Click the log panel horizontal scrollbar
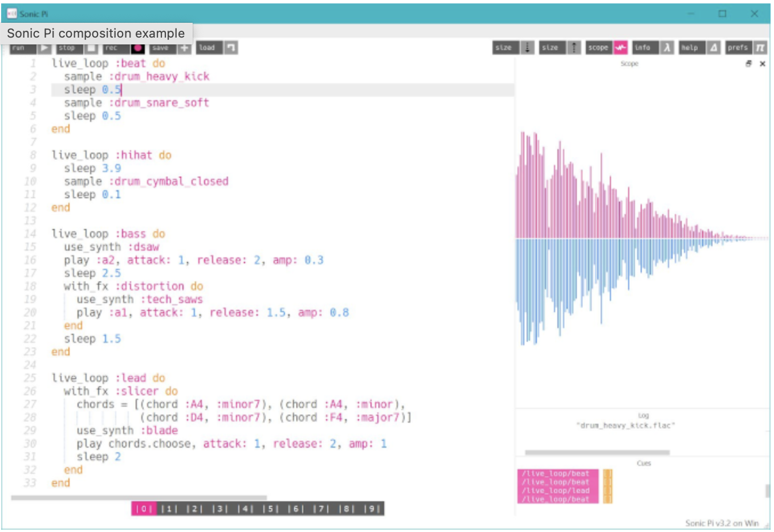This screenshot has width=774, height=532. 597,453
